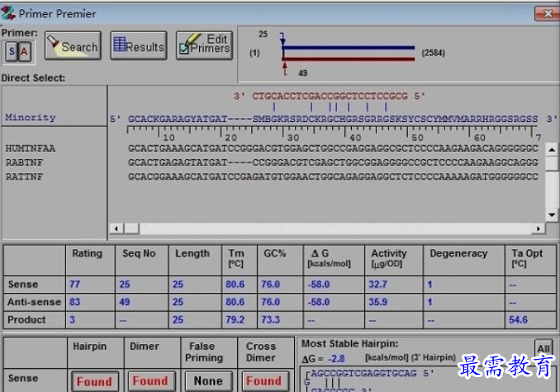Click the vertical scrollbar thumb
The width and height of the screenshot is (560, 392).
pos(552,163)
